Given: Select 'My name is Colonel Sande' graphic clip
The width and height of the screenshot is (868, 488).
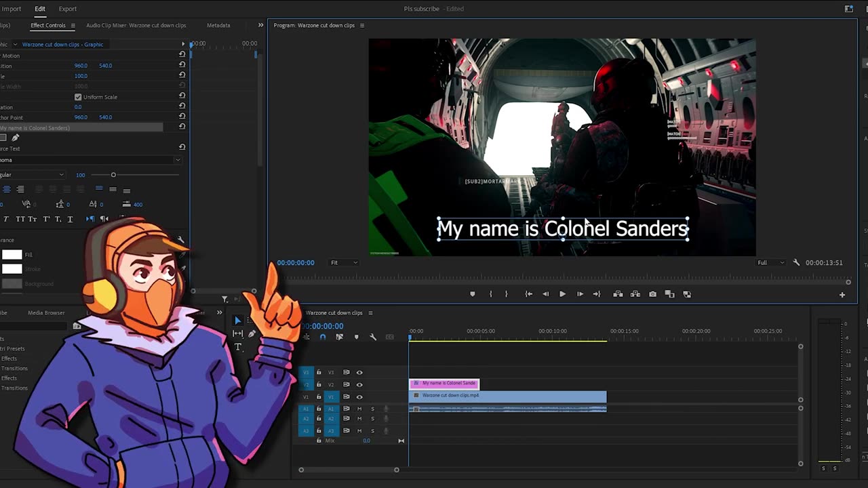Looking at the screenshot, I should 444,383.
